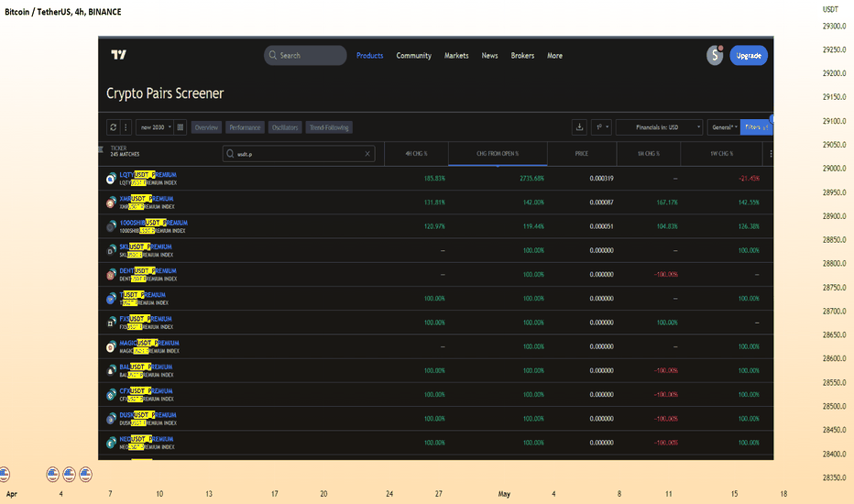Image resolution: width=854 pixels, height=504 pixels.
Task: Click the XMRUSDT_PREMIUM coin icon
Action: tap(111, 203)
